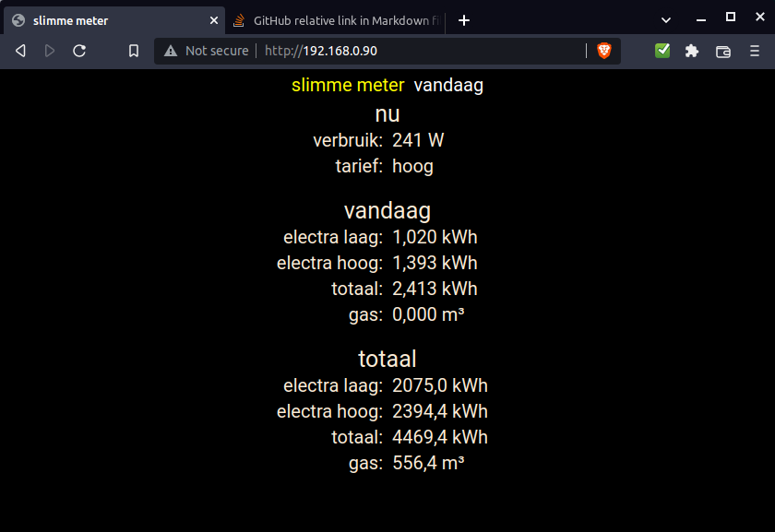Maximize the browser window
This screenshot has height=532, width=775.
pyautogui.click(x=731, y=18)
